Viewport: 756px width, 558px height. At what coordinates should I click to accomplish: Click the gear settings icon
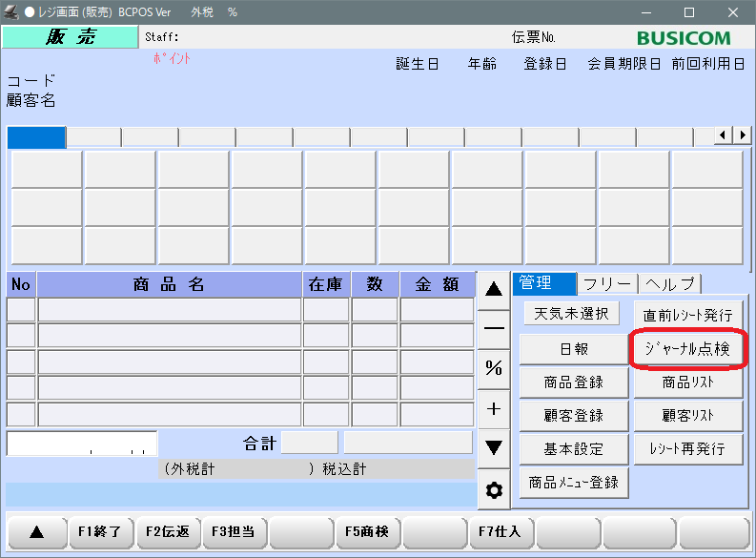pos(494,490)
